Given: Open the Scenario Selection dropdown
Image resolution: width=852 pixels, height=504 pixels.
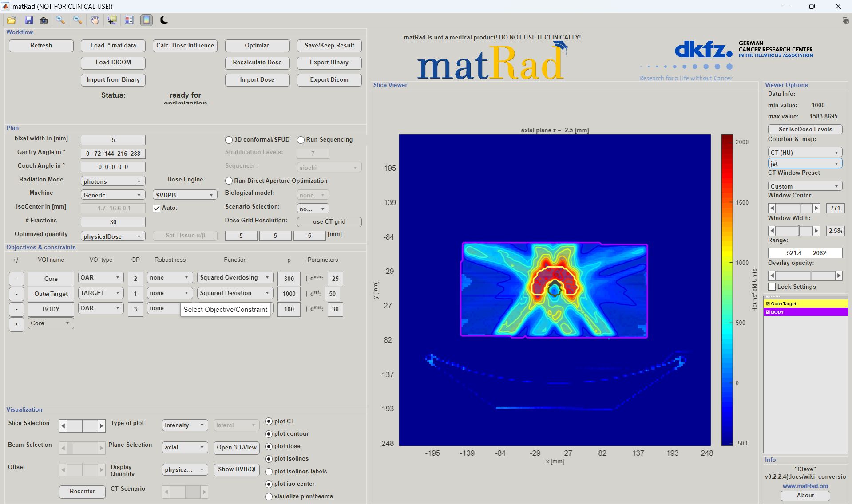Looking at the screenshot, I should pos(313,209).
